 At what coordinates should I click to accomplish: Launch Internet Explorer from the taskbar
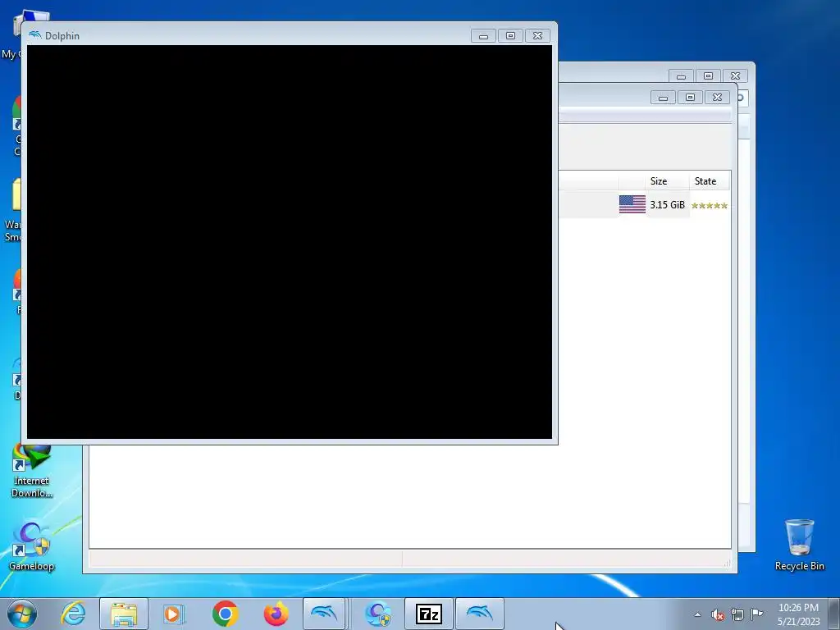tap(73, 614)
